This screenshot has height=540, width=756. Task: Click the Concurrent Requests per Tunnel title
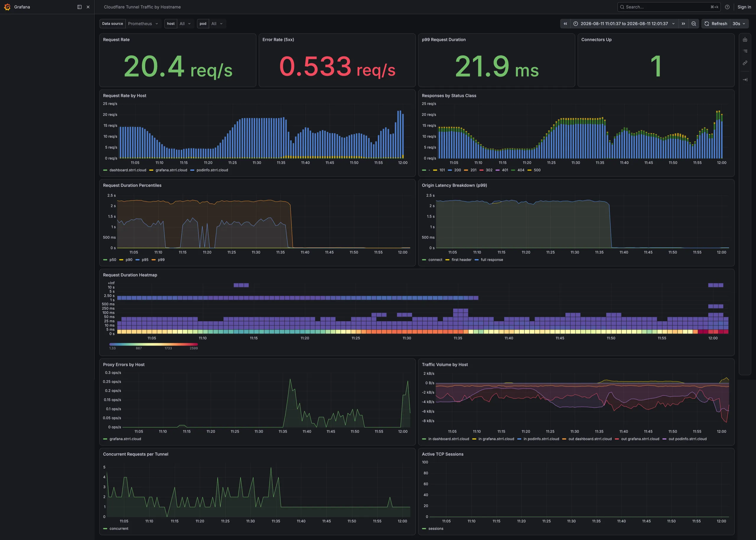tap(136, 454)
